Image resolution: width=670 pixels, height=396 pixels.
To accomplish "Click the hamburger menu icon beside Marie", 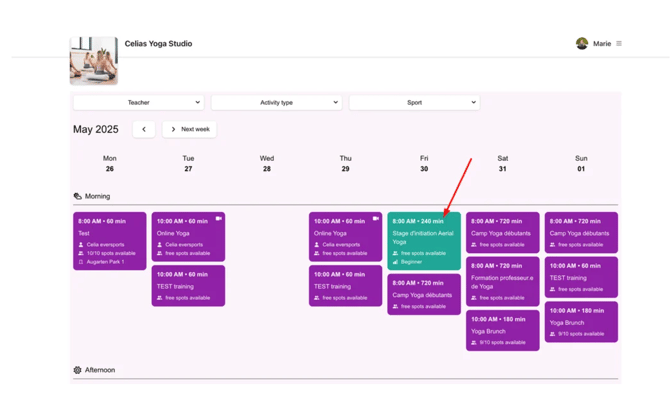I will tap(619, 44).
